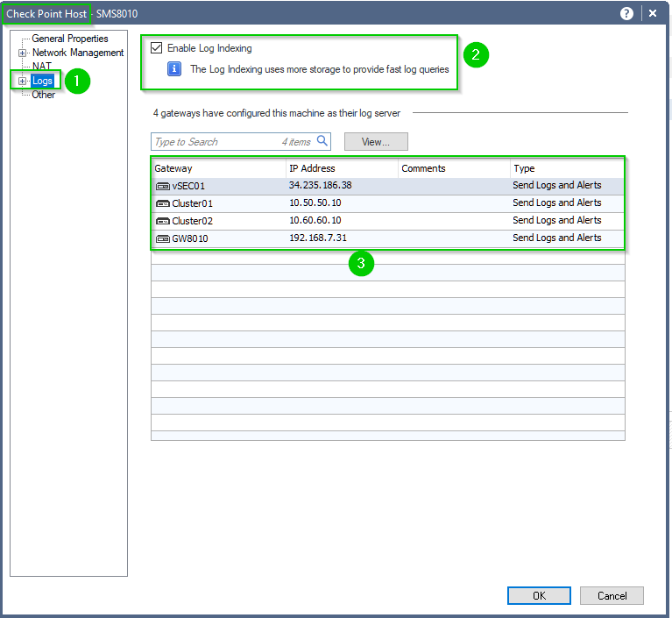Click the blue info icon beside the Log Indexing note

pos(174,69)
